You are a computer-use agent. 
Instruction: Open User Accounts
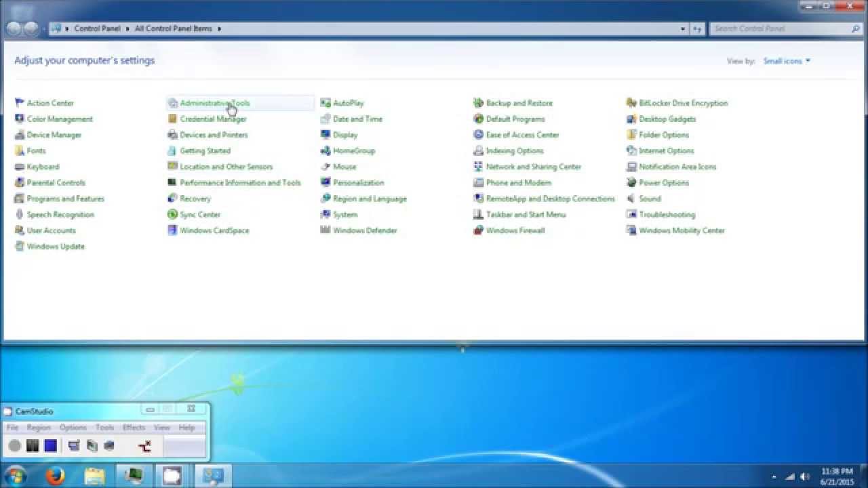click(x=51, y=230)
